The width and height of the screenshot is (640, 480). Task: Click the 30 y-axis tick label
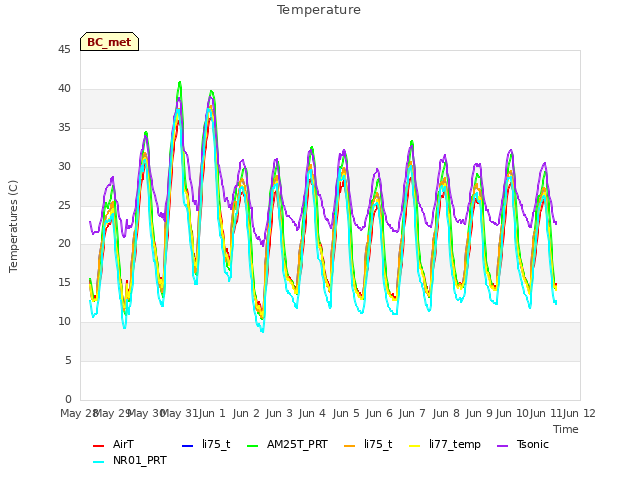pos(64,167)
